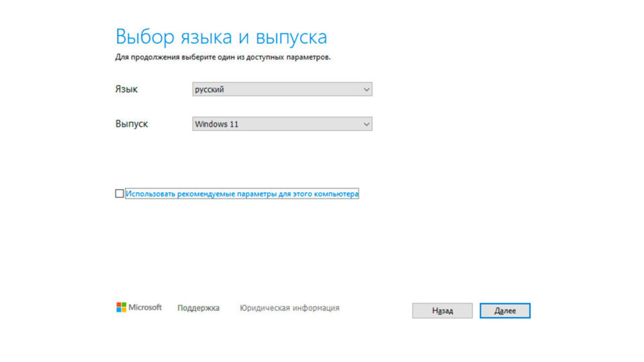
Task: Click the Далее button
Action: coord(505,310)
